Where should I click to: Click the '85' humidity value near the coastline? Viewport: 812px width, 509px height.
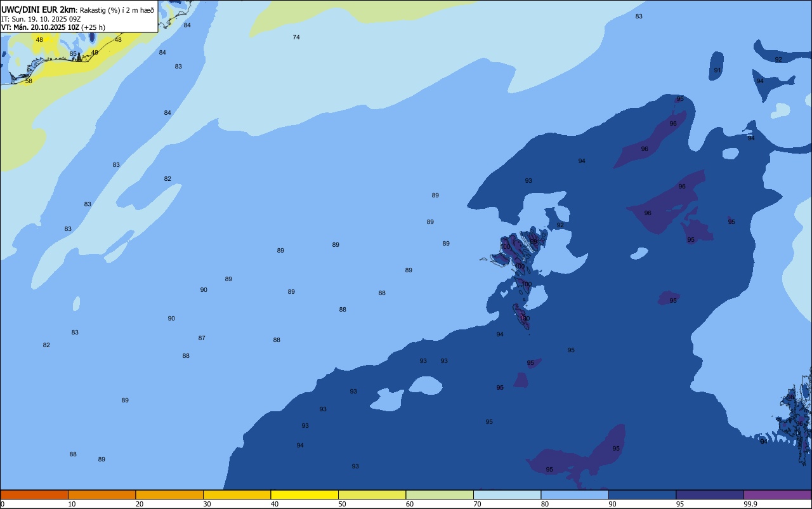point(73,54)
